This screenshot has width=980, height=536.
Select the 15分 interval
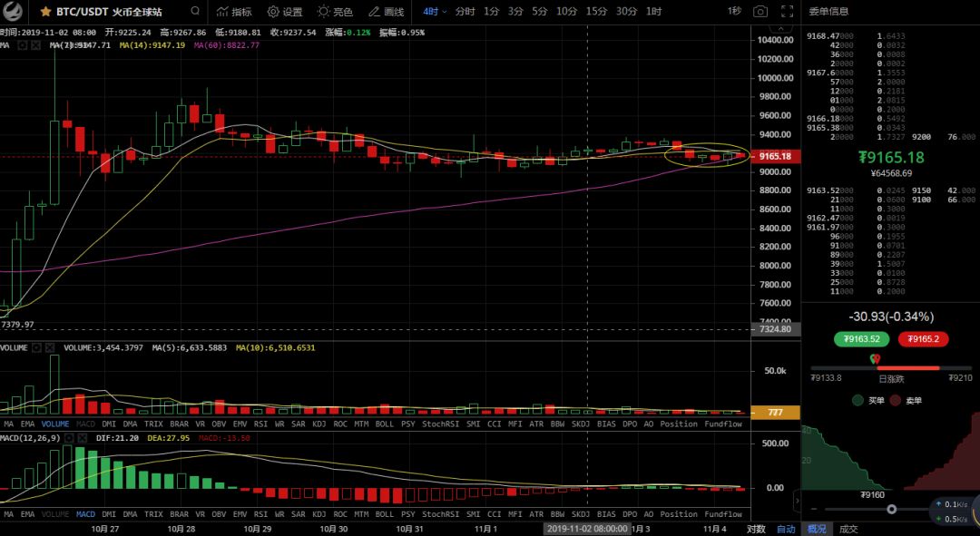[x=596, y=12]
